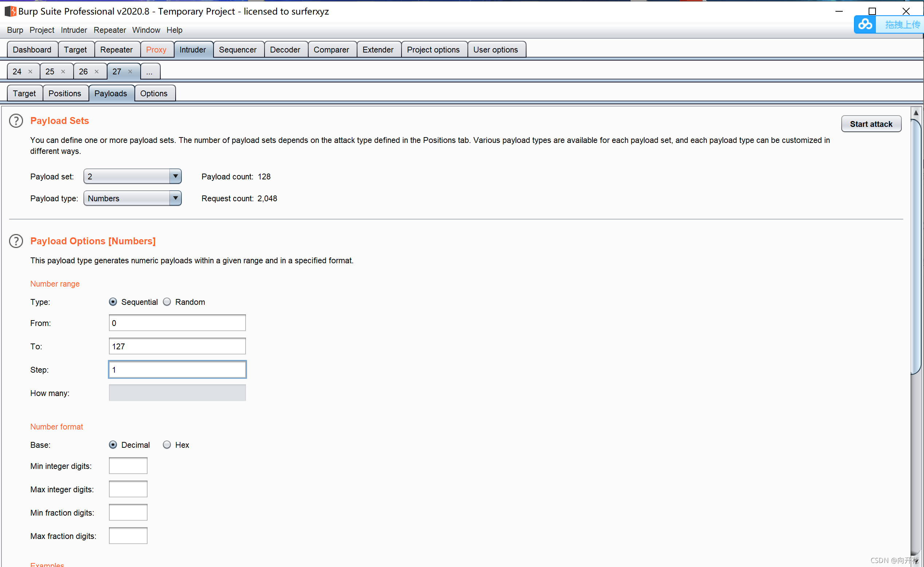Switch to the Options tab
This screenshot has width=924, height=567.
coord(153,93)
